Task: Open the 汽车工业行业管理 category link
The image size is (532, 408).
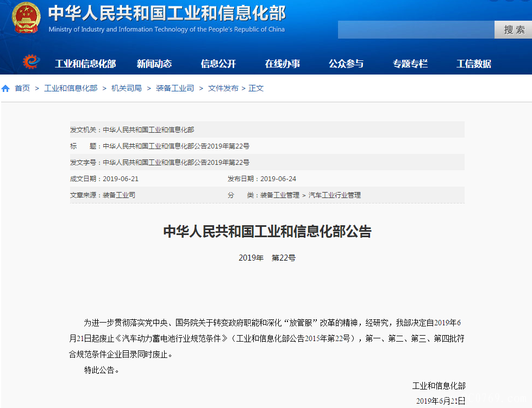Action: point(335,195)
